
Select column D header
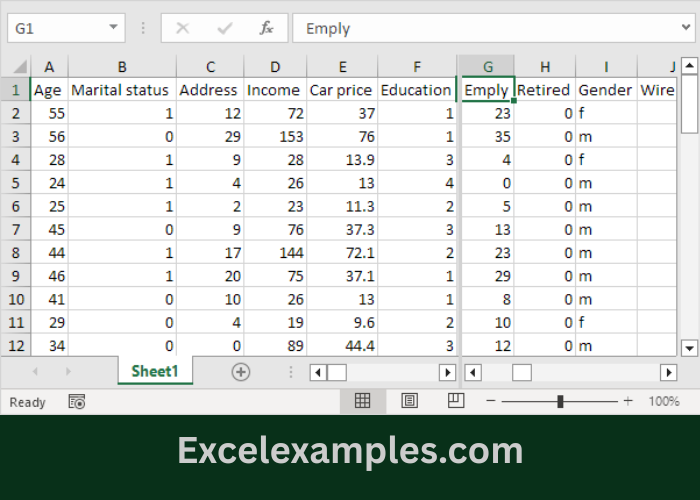tap(275, 67)
